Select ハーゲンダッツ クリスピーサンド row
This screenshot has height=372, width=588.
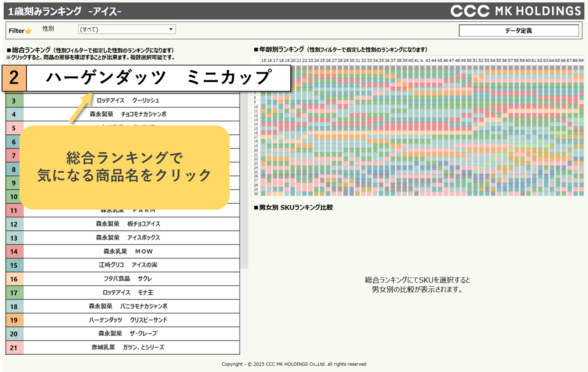point(131,320)
